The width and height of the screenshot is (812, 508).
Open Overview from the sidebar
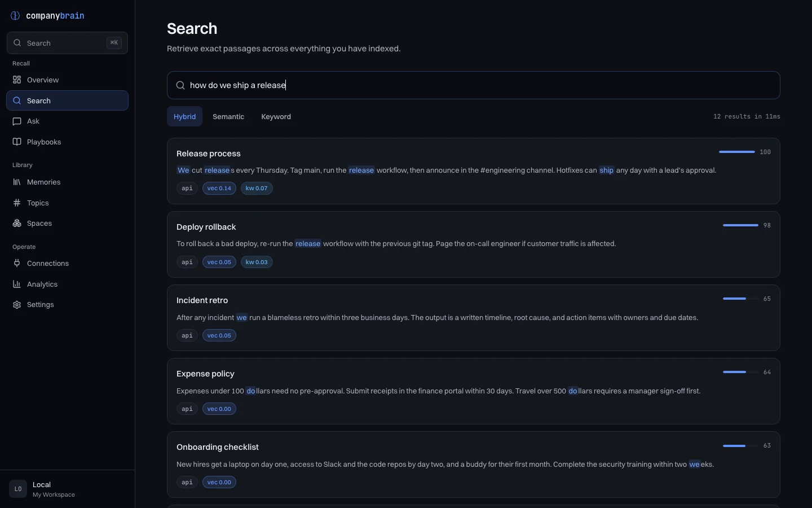click(67, 80)
